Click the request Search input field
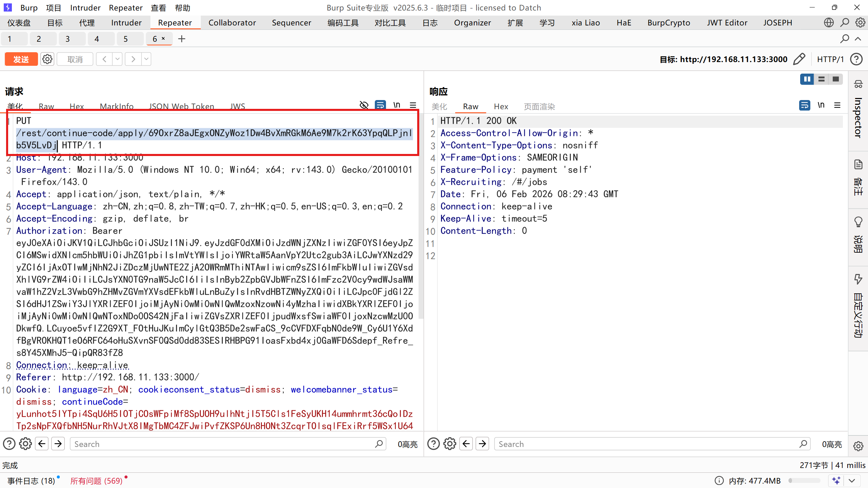 tap(224, 444)
